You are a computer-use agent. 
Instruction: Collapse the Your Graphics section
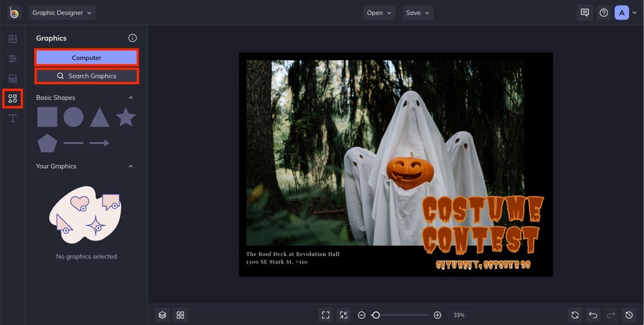(x=131, y=166)
